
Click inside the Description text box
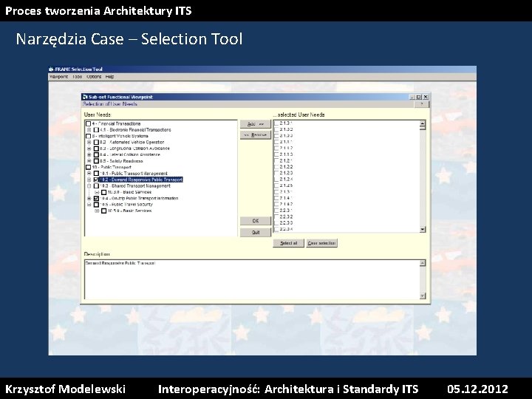click(x=252, y=279)
